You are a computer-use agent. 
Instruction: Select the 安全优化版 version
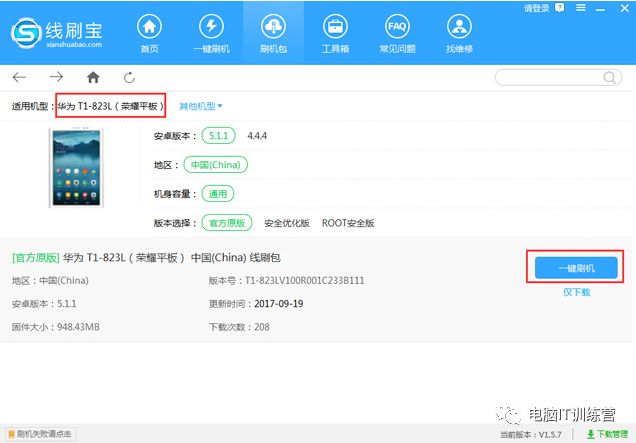tap(287, 223)
